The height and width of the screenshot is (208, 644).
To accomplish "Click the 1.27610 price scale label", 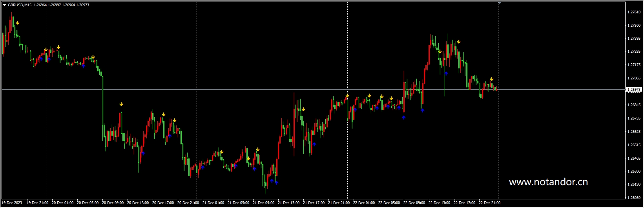I will (633, 12).
